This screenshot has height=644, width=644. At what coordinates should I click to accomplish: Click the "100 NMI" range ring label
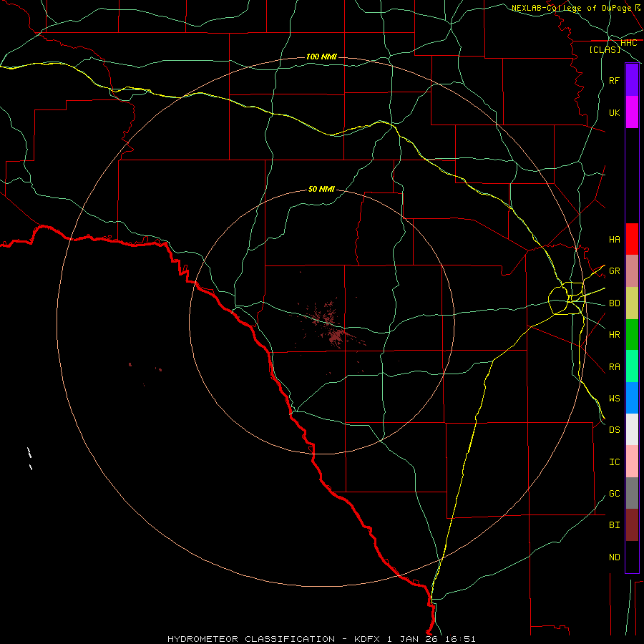[321, 57]
